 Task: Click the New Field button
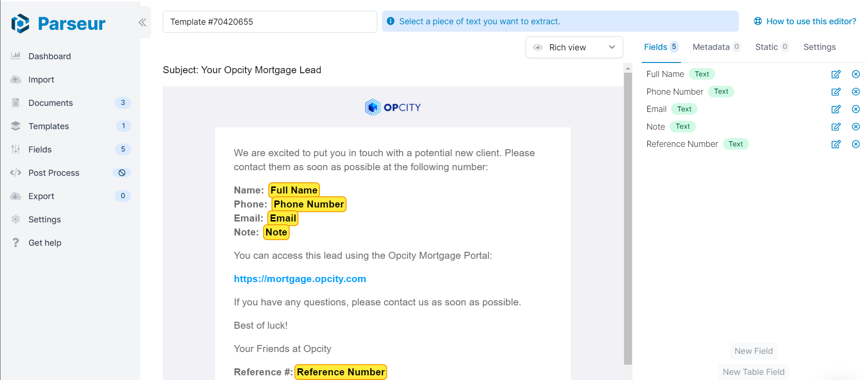click(x=753, y=351)
